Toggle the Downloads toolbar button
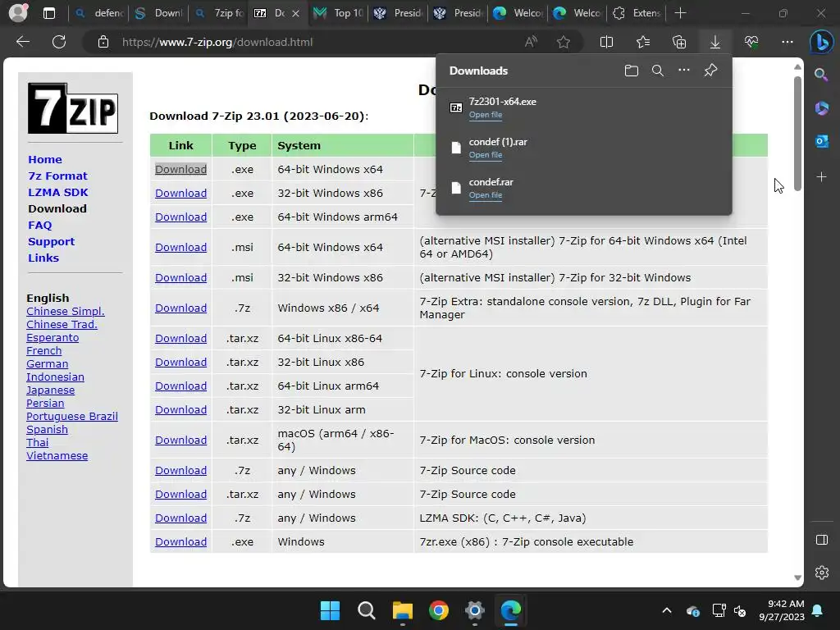 pos(715,42)
